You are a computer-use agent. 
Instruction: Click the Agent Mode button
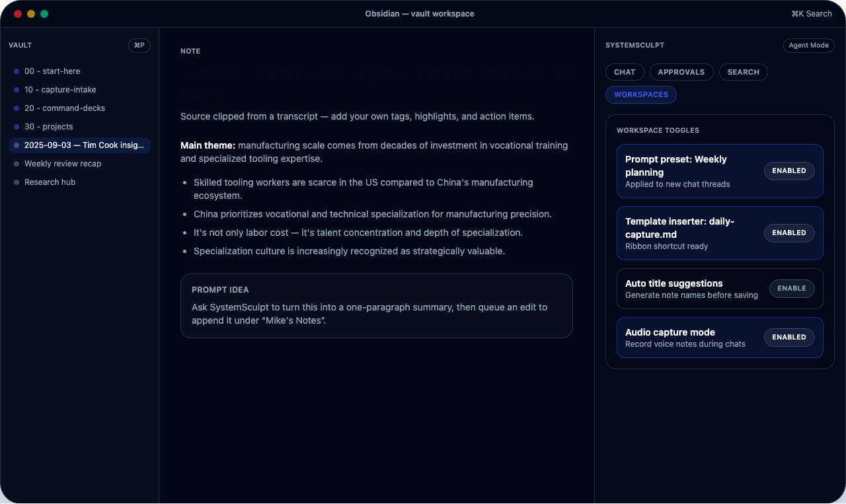tap(808, 45)
